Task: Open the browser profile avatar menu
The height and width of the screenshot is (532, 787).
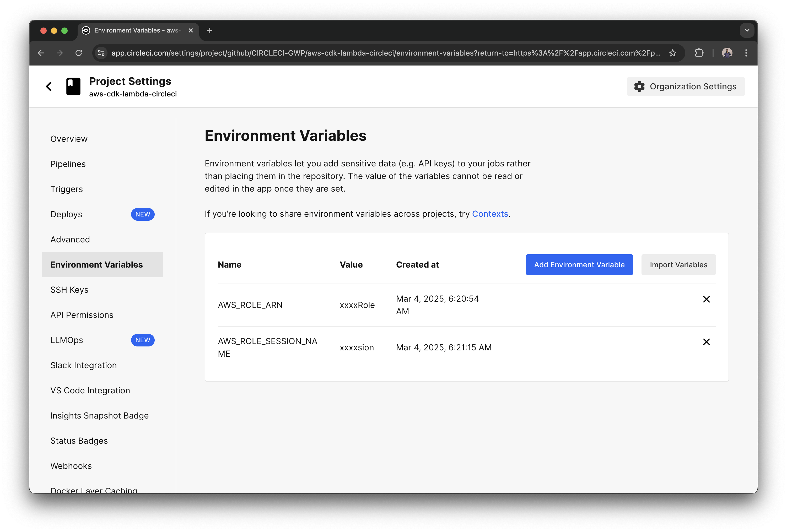Action: click(727, 53)
